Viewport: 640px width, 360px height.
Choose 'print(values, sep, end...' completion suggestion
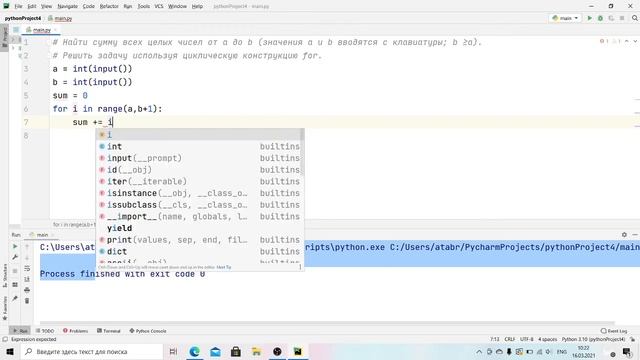pos(200,240)
